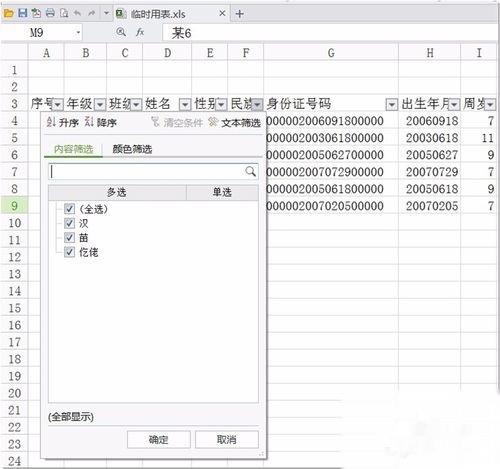Click cell with 20070205
Screen dimensions: 500x469
(430, 206)
